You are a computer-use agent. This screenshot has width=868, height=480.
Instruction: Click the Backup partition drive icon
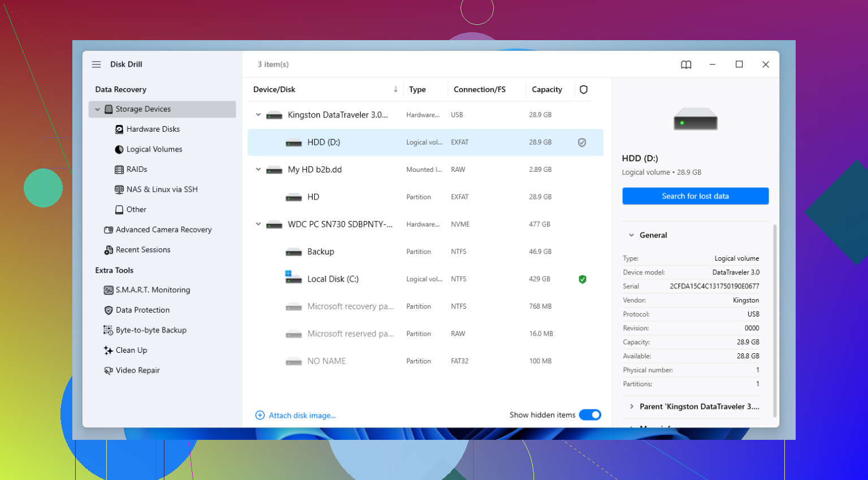pyautogui.click(x=293, y=252)
